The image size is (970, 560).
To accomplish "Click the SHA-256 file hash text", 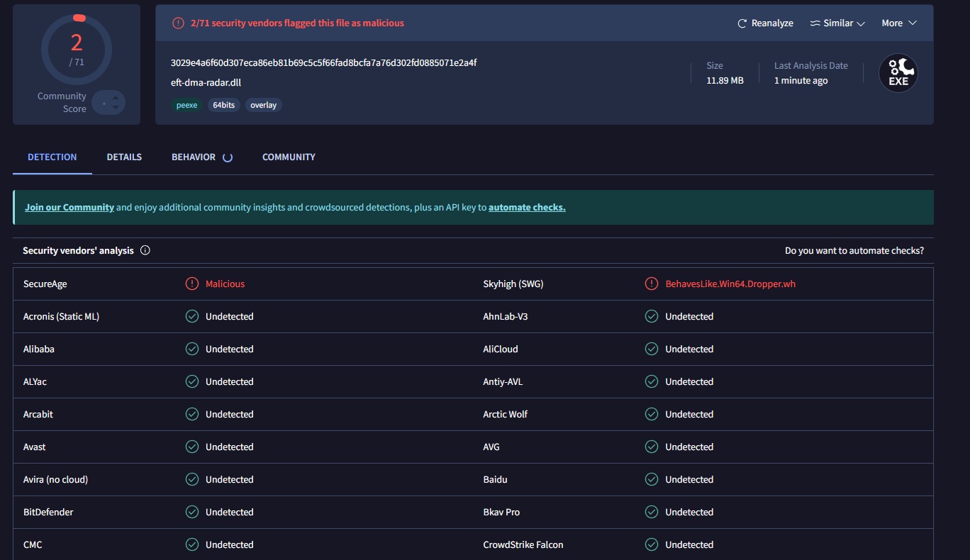I will pos(324,62).
